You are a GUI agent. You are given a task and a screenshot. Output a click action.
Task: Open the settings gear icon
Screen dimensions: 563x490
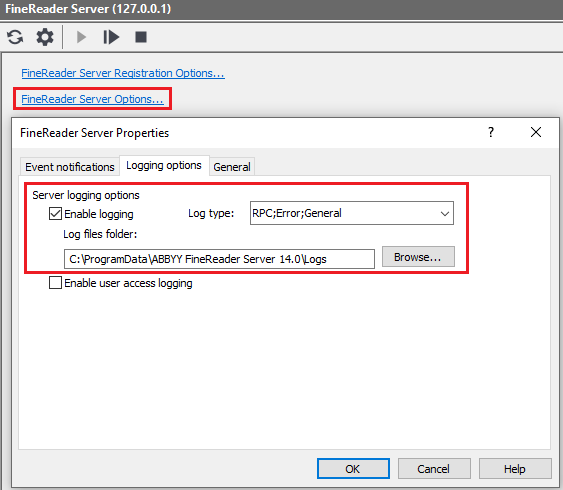pyautogui.click(x=45, y=37)
